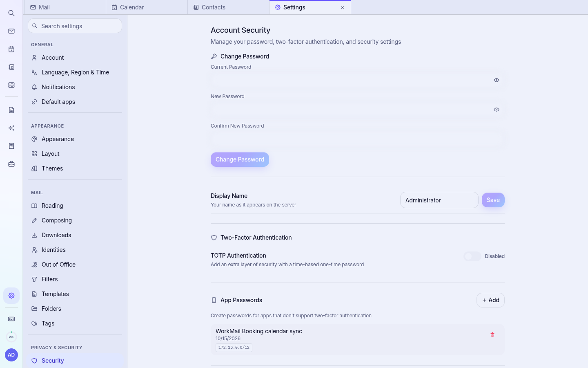Open Notifications settings
Image resolution: width=588 pixels, height=368 pixels.
point(75,87)
